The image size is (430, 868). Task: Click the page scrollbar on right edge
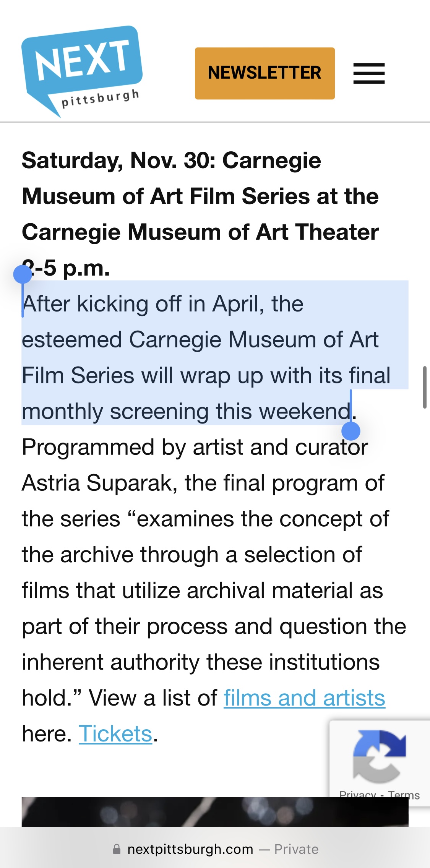click(425, 387)
